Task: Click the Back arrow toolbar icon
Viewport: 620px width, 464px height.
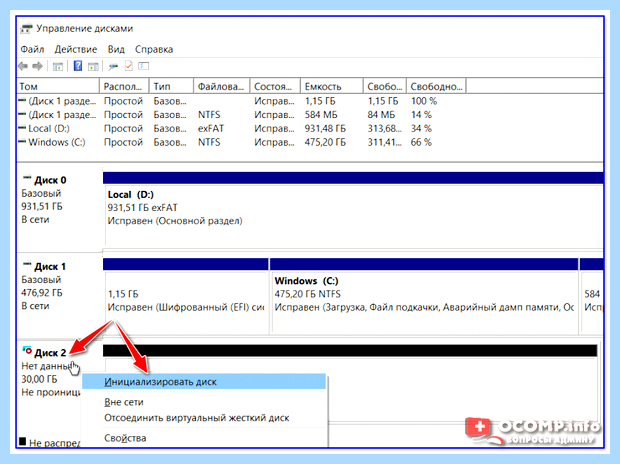Action: click(x=23, y=66)
